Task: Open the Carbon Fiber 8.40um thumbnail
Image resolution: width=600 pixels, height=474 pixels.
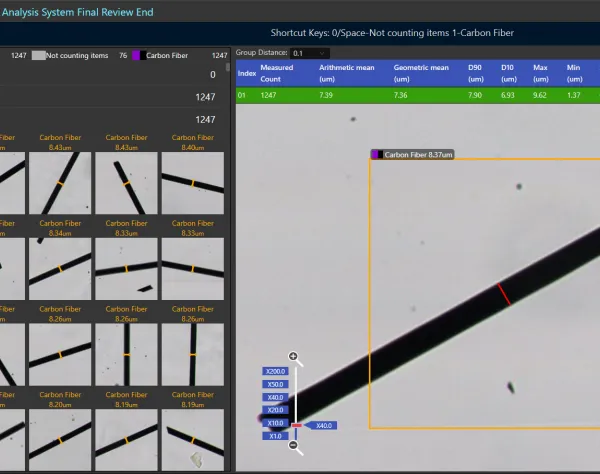Action: pyautogui.click(x=193, y=183)
